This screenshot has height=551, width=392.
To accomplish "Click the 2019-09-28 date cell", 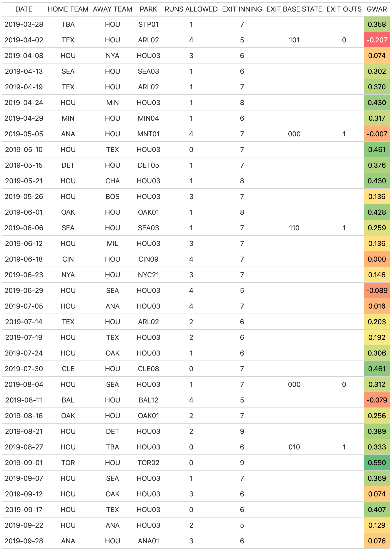I will pos(24,541).
